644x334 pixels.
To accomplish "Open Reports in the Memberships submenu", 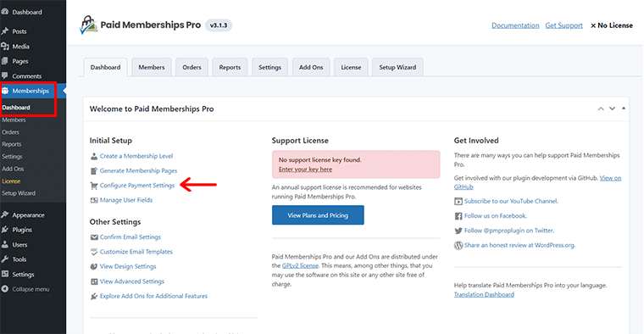I will pos(12,144).
